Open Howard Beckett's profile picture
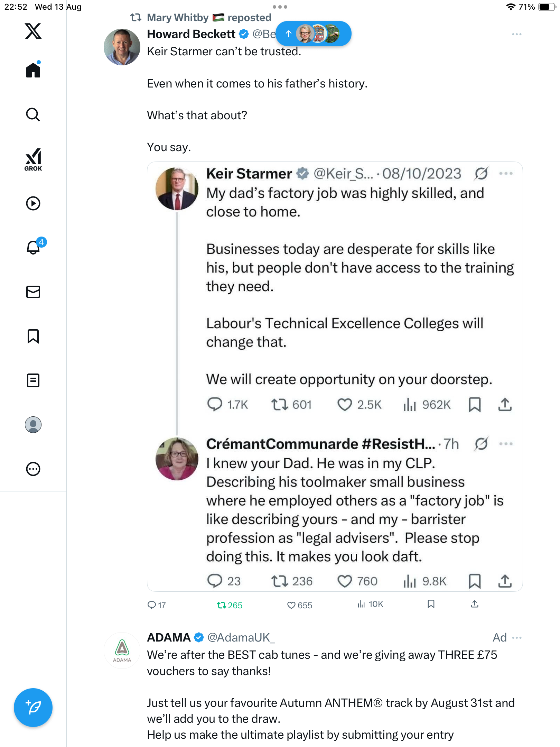This screenshot has width=560, height=747. coord(122,47)
